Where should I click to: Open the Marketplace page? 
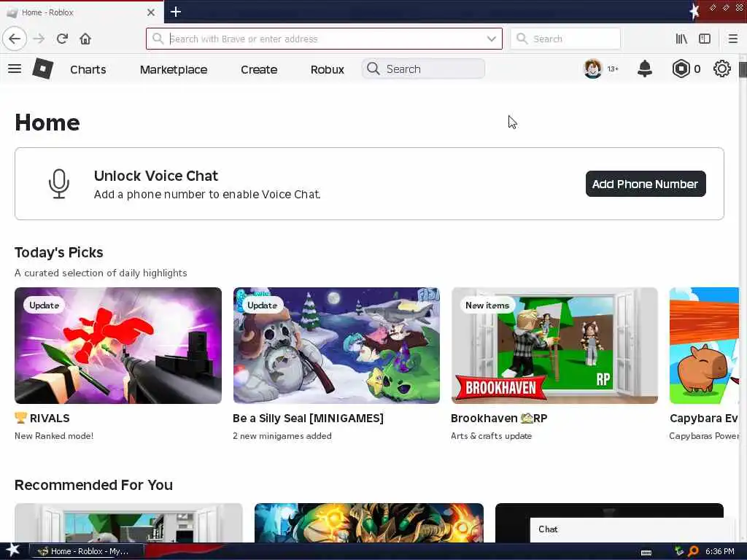[x=174, y=69]
